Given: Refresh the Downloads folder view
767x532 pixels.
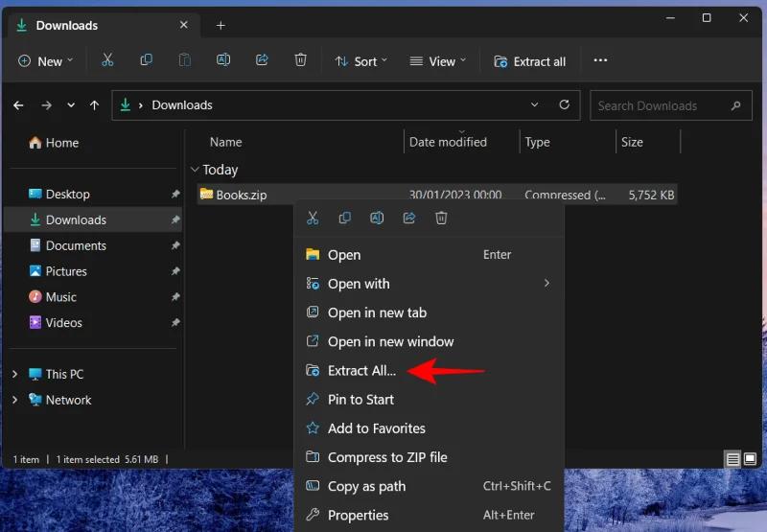Looking at the screenshot, I should point(564,105).
